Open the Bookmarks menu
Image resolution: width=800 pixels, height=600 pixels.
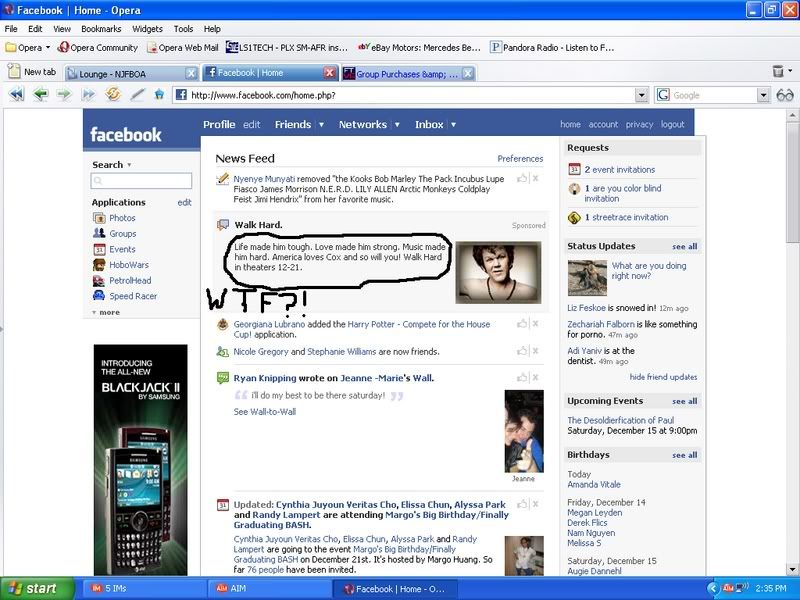coord(101,29)
